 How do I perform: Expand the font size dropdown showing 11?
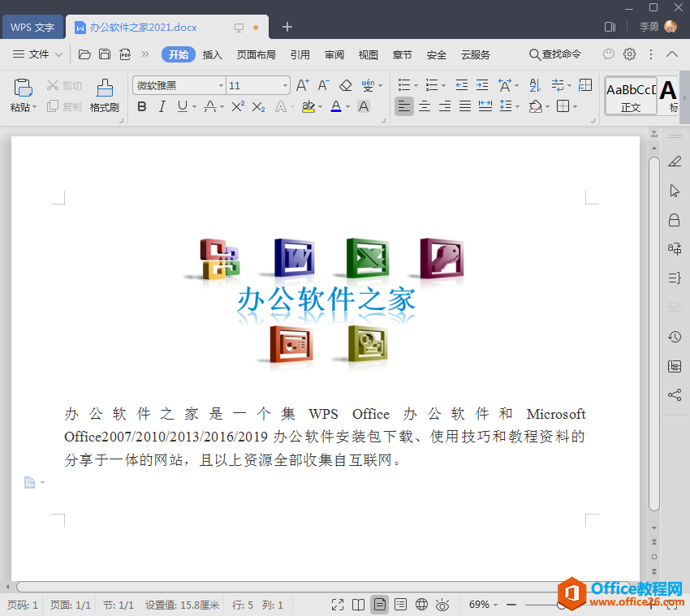point(285,85)
